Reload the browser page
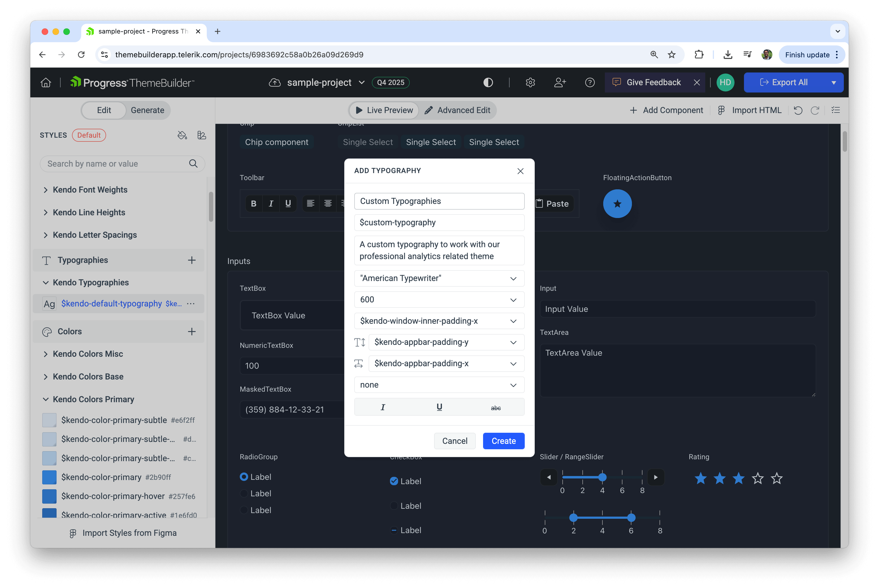879x588 pixels. click(x=81, y=55)
